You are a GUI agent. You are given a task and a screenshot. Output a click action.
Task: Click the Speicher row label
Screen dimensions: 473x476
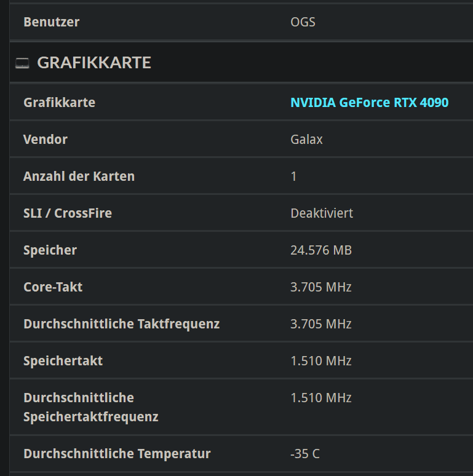pos(50,250)
